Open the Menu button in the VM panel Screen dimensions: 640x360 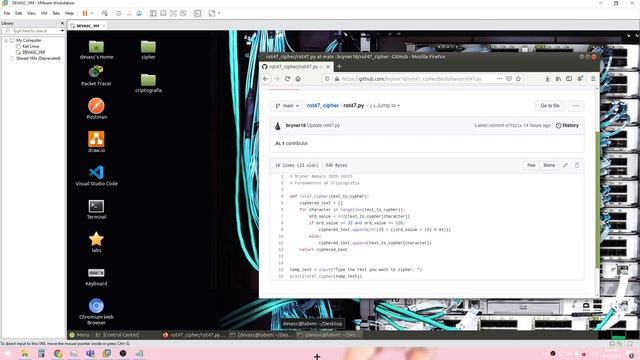[x=79, y=335]
